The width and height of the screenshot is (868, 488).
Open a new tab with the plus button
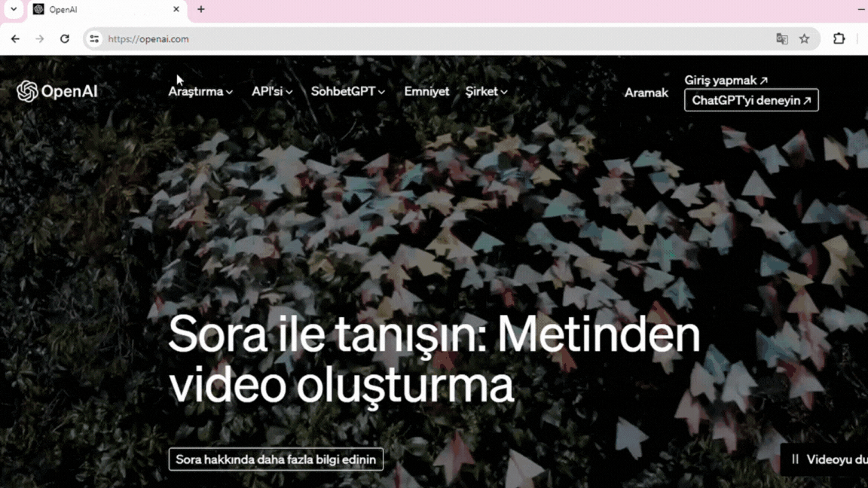[201, 9]
